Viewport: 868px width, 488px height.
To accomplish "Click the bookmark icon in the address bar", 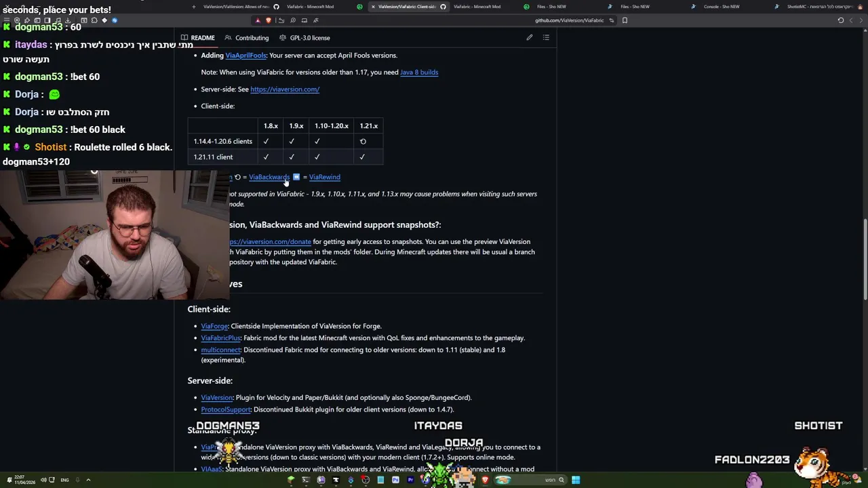I will (625, 20).
